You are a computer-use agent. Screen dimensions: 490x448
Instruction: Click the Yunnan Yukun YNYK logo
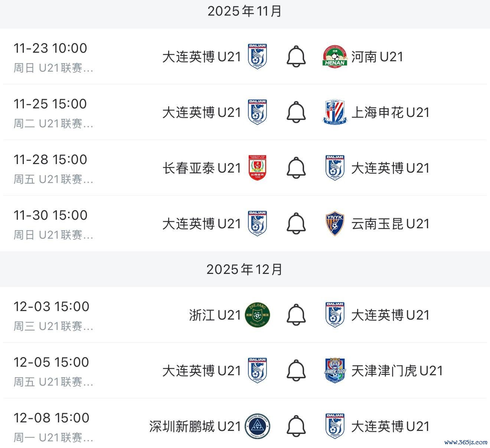point(334,223)
